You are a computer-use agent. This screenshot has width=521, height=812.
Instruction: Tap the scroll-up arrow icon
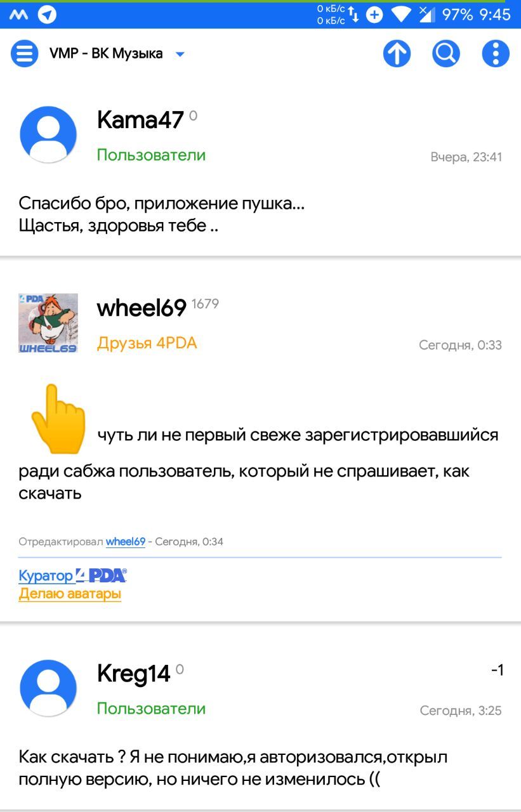[397, 54]
